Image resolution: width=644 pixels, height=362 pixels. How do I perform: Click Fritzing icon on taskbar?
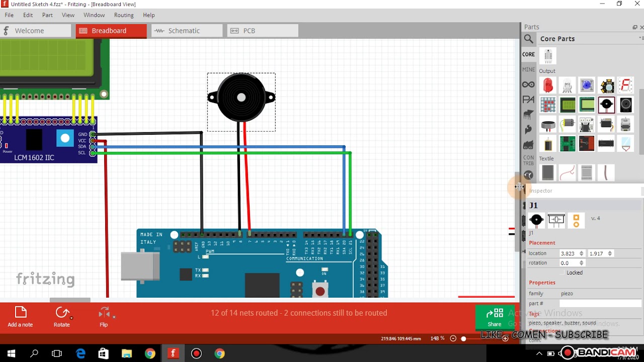coord(173,353)
